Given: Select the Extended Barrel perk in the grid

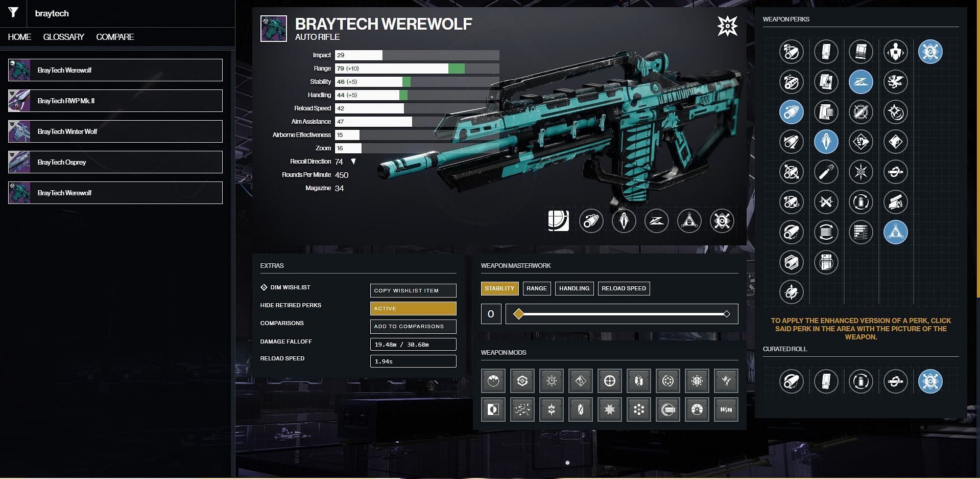Looking at the screenshot, I should click(x=792, y=142).
